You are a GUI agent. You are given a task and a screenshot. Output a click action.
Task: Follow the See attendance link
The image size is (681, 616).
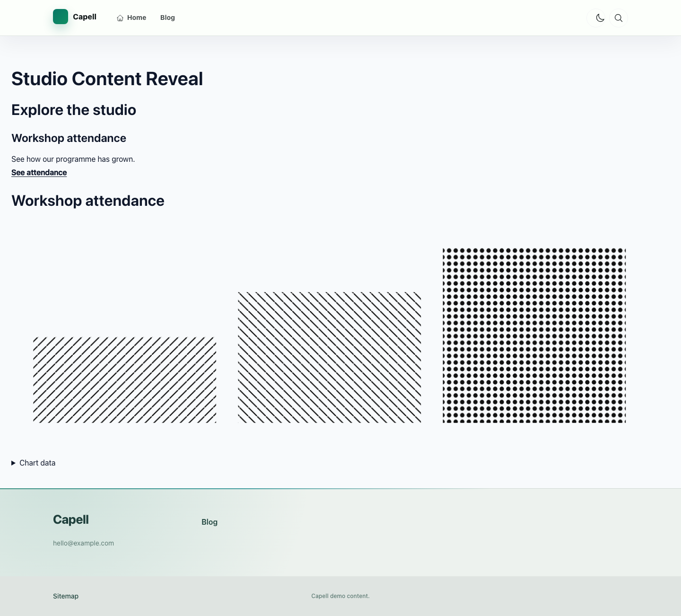pos(39,172)
